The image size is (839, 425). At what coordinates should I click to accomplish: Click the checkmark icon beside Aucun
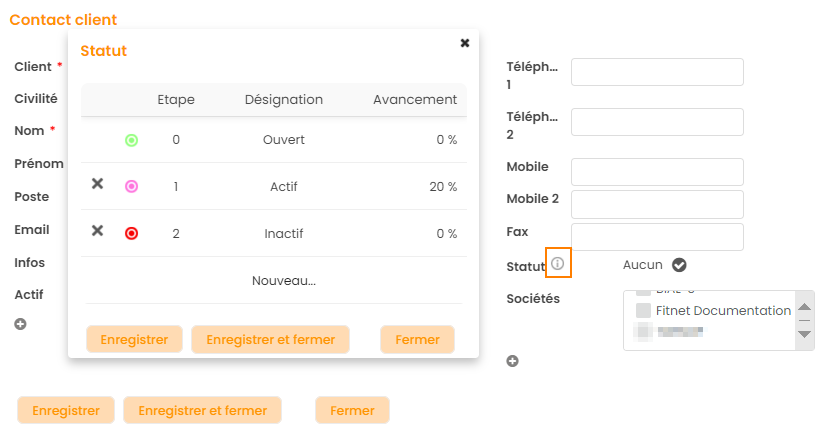tap(679, 265)
